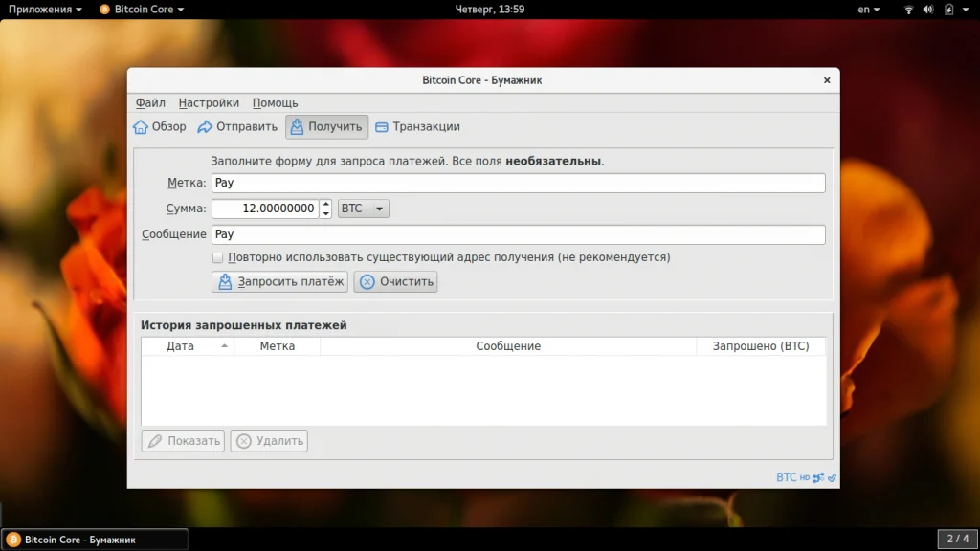
Task: Open the Приложения applications menu
Action: pos(45,10)
